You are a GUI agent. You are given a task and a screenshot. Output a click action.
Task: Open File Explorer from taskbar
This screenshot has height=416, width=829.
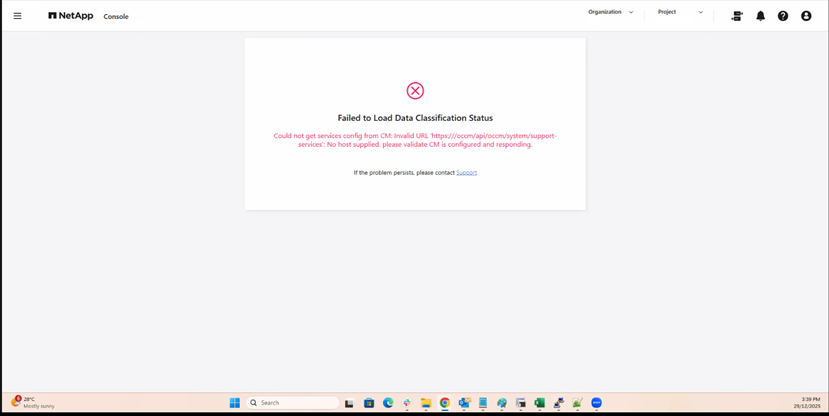[x=426, y=402]
